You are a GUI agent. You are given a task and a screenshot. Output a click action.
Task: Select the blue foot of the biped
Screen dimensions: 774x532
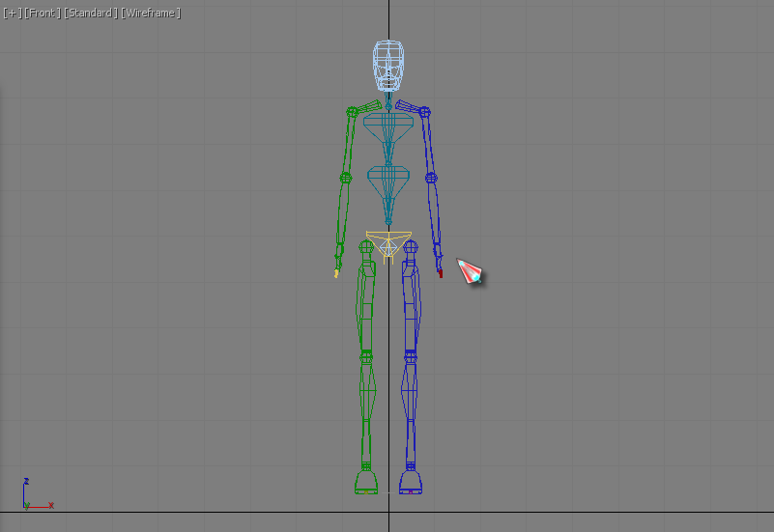411,482
